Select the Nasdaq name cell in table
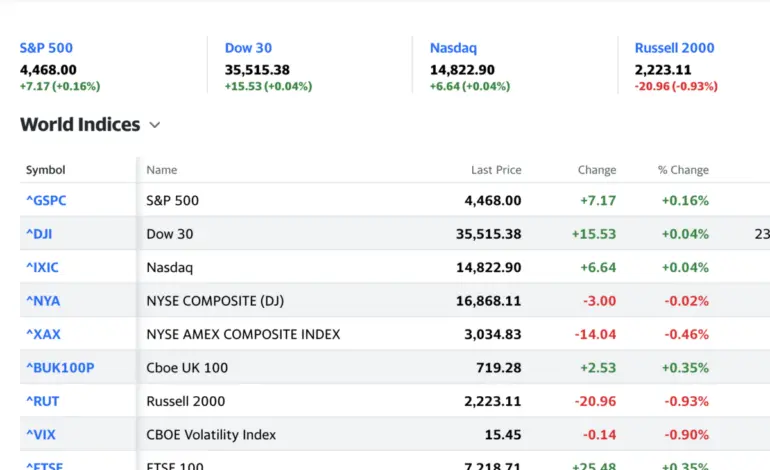770x470 pixels. point(169,267)
